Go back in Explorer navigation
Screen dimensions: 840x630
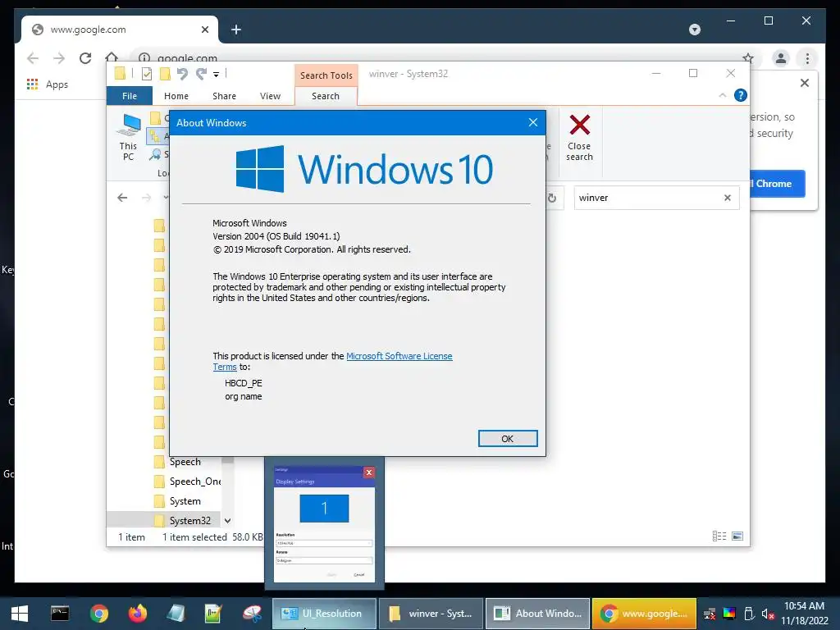pyautogui.click(x=122, y=198)
